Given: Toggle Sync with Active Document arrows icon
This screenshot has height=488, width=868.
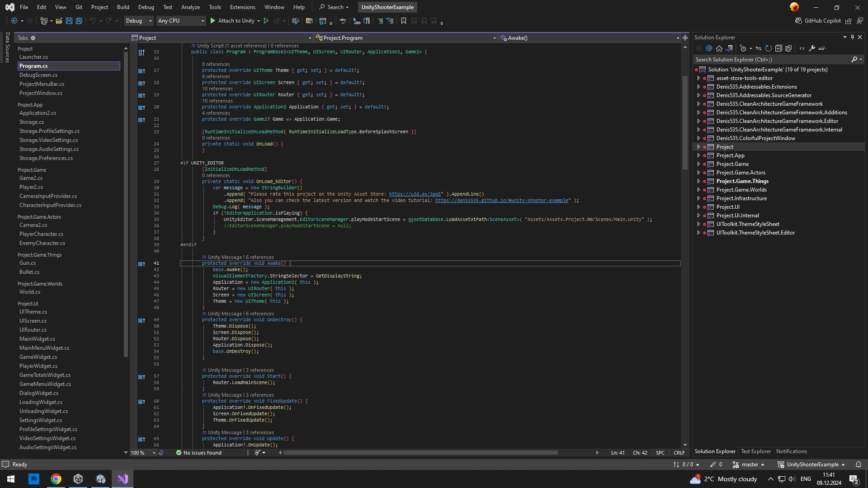Looking at the screenshot, I should [758, 48].
